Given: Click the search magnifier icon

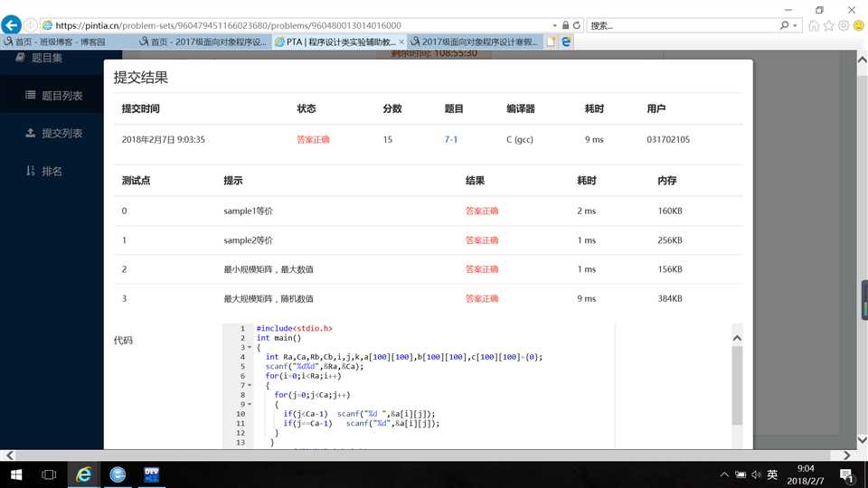Looking at the screenshot, I should pos(784,25).
